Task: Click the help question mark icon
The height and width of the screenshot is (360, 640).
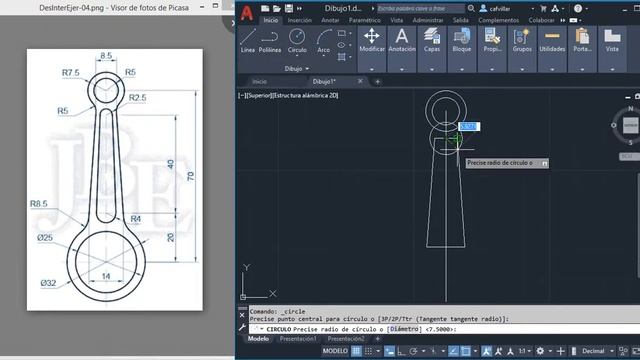Action: pyautogui.click(x=578, y=8)
